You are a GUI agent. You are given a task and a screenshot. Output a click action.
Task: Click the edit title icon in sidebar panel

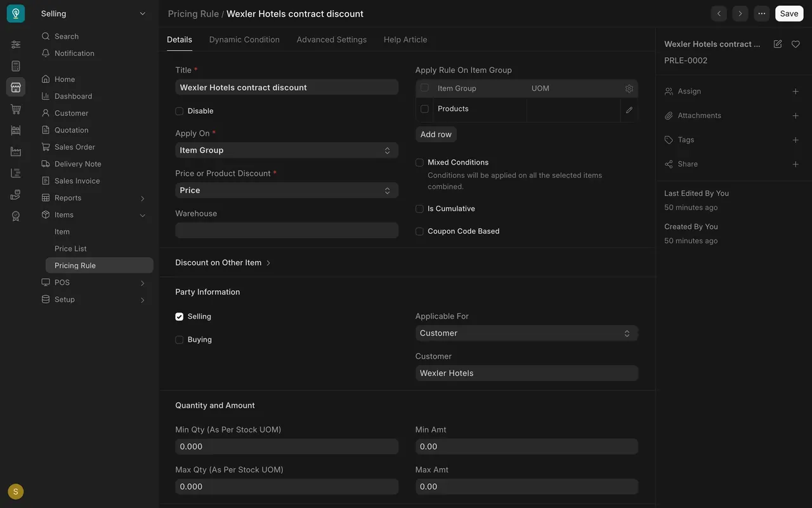(778, 44)
